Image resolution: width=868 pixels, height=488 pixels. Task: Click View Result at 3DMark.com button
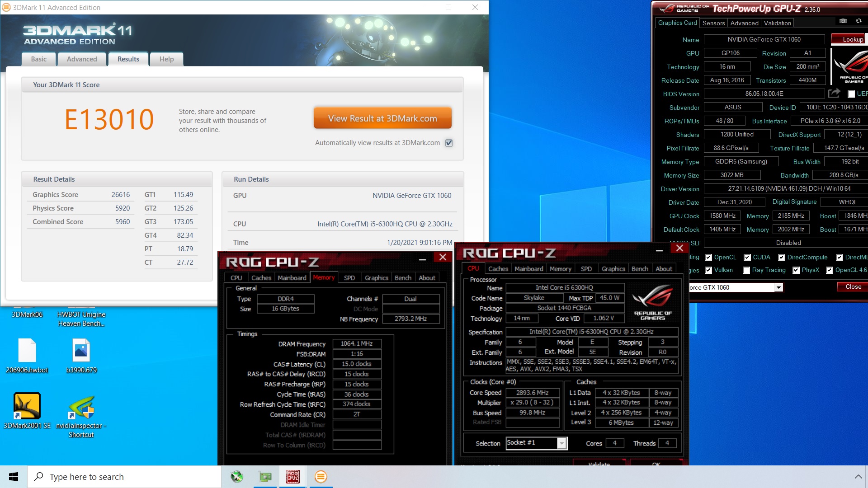pos(382,118)
